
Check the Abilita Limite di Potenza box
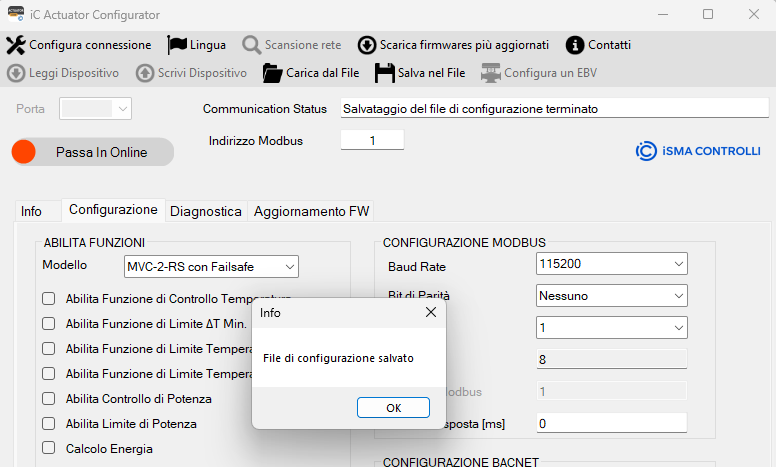click(48, 423)
